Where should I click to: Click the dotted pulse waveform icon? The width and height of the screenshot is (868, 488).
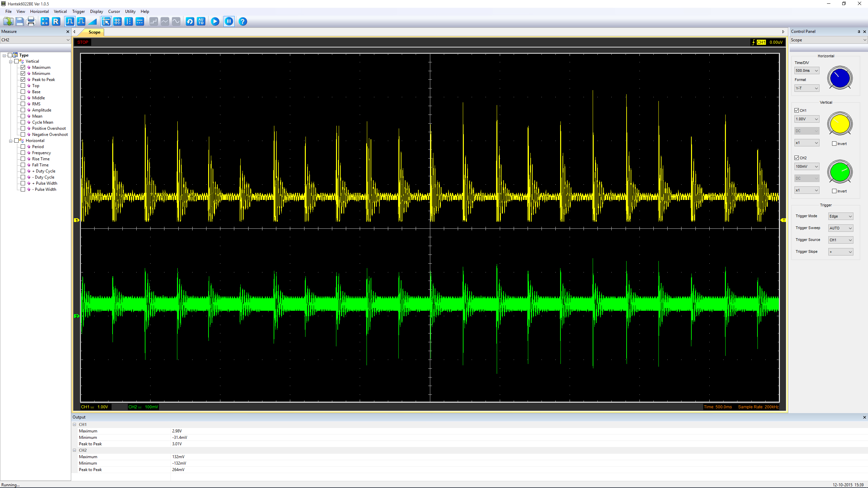(x=81, y=22)
